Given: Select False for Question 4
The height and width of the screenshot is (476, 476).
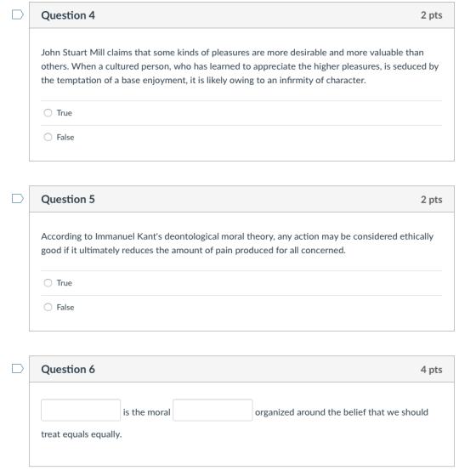Looking at the screenshot, I should point(48,137).
